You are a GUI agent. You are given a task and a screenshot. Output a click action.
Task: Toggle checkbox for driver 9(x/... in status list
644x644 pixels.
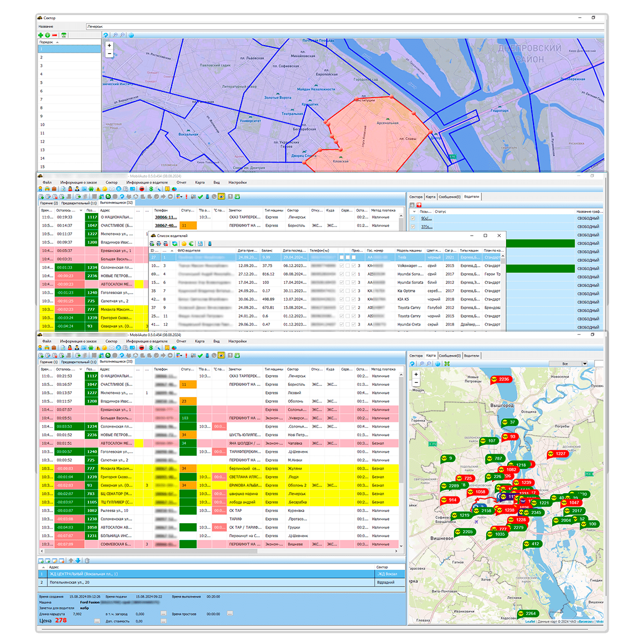click(413, 218)
